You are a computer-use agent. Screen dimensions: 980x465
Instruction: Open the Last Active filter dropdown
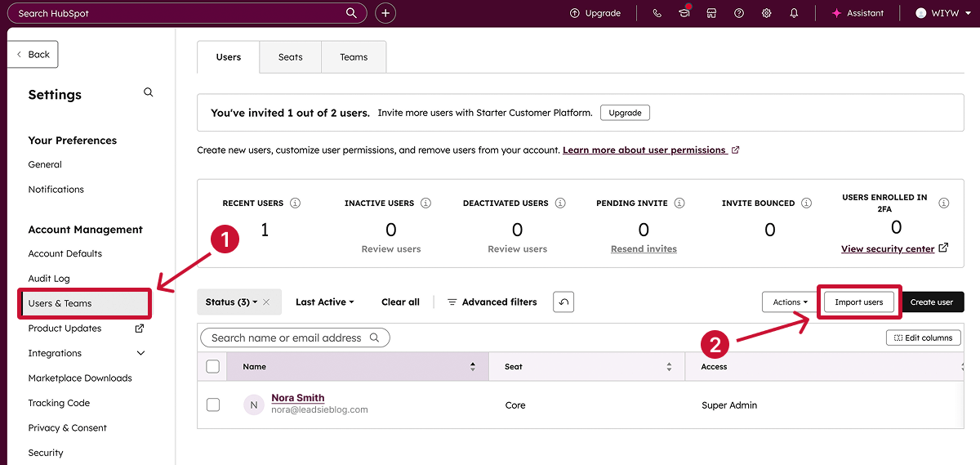325,302
